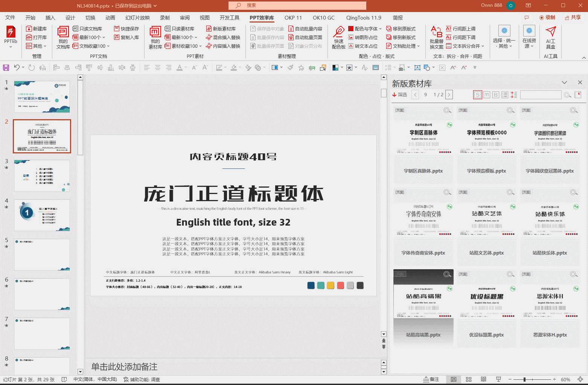Click the format painter brush icon
The image size is (588, 385).
coord(290,68)
